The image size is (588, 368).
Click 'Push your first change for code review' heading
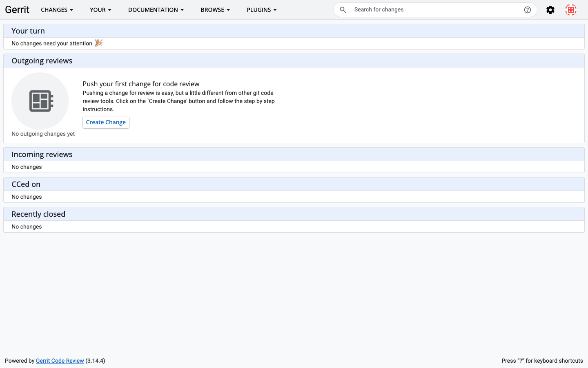(141, 84)
